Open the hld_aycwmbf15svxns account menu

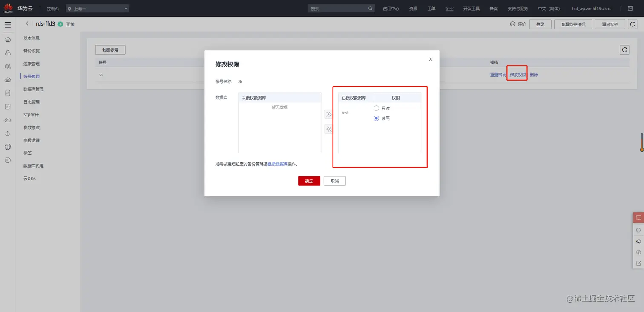click(x=592, y=8)
